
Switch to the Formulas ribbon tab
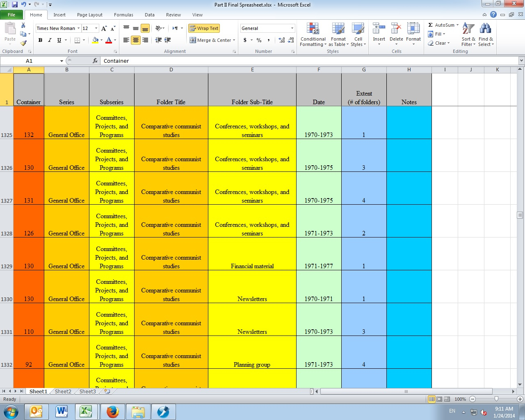pos(123,14)
